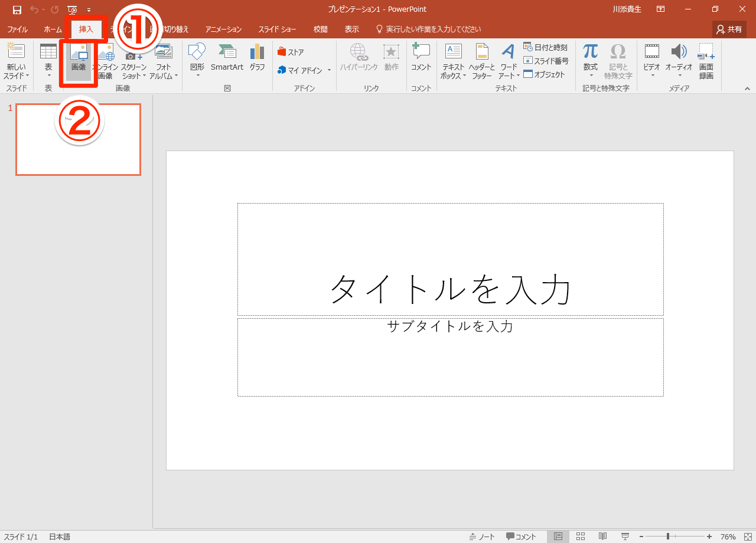This screenshot has width=756, height=543.
Task: Open the 表 table dropdown
Action: [48, 61]
